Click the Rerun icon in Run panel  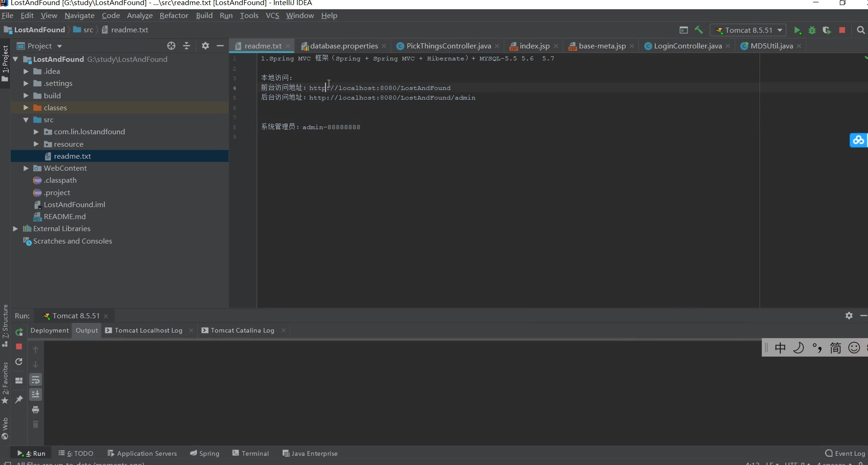pos(19,332)
